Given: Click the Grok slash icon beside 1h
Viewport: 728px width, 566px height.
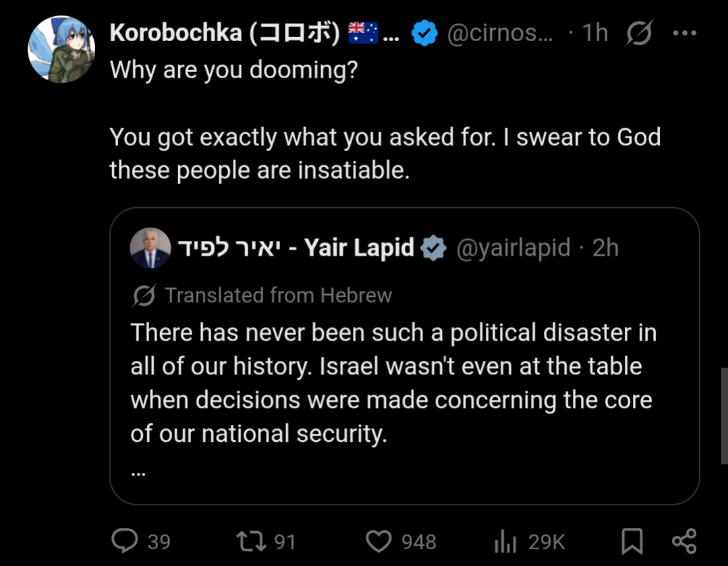Looking at the screenshot, I should pos(638,33).
